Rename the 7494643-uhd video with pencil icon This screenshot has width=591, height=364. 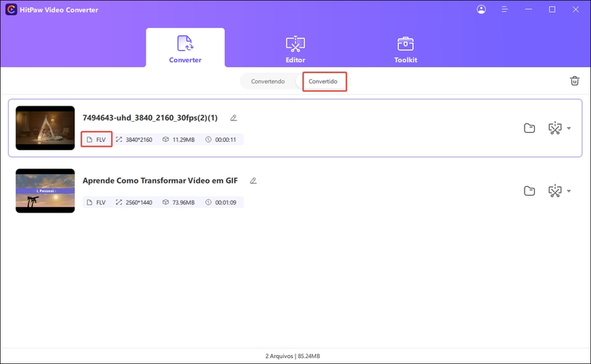233,117
